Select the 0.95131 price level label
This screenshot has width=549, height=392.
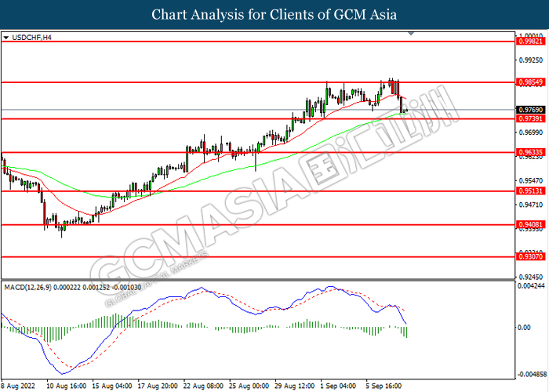pyautogui.click(x=530, y=191)
